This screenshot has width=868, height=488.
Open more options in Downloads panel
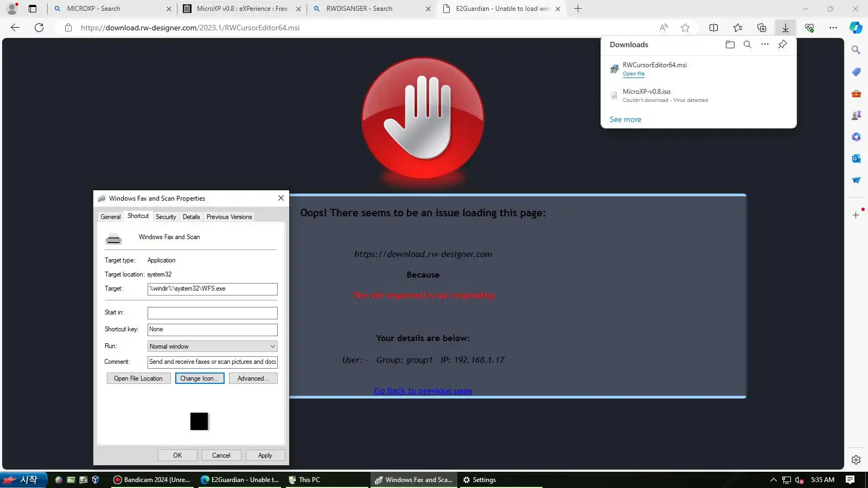[x=765, y=44]
